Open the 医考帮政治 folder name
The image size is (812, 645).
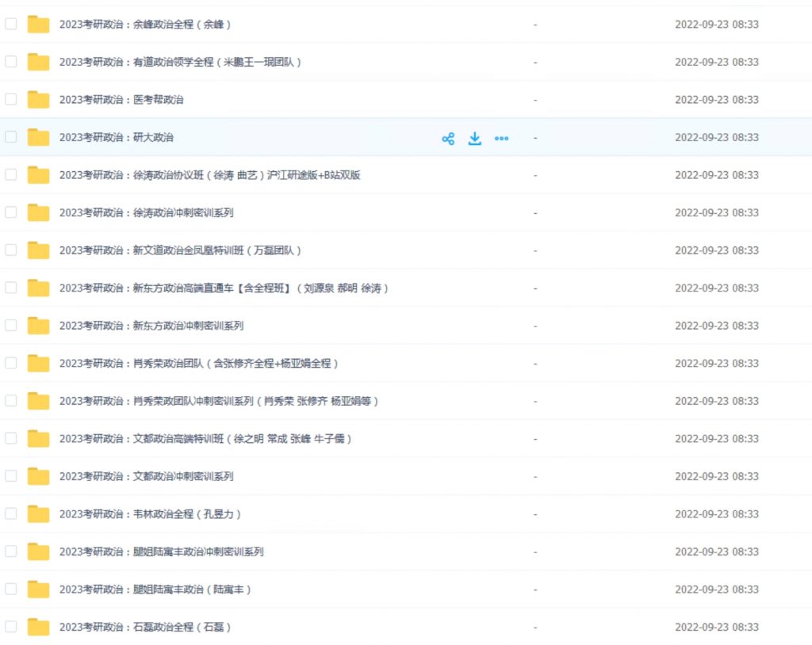(121, 99)
